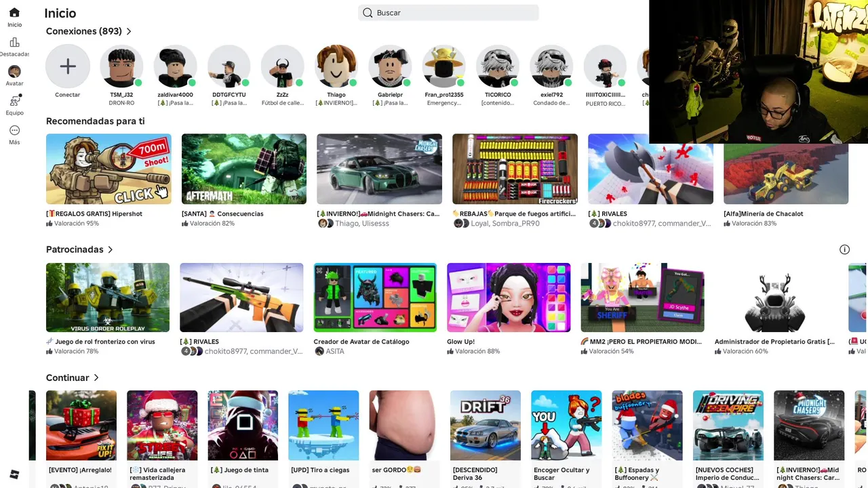
Task: Open the Hipershot game thumbnail
Action: tap(108, 169)
